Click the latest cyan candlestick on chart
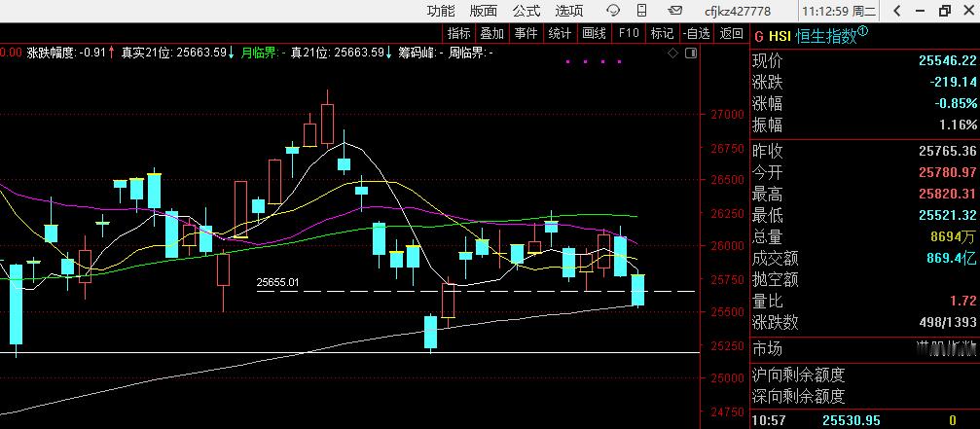The height and width of the screenshot is (429, 980). [x=638, y=290]
